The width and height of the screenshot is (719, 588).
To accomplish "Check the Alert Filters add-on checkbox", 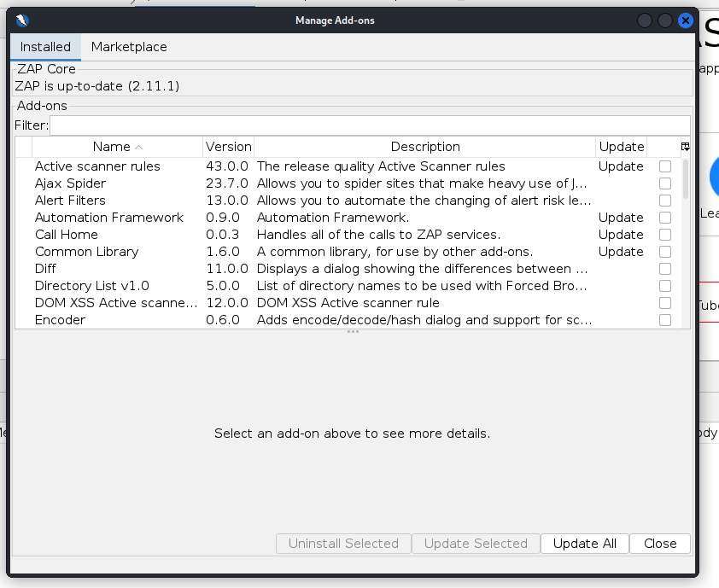I will [x=665, y=201].
